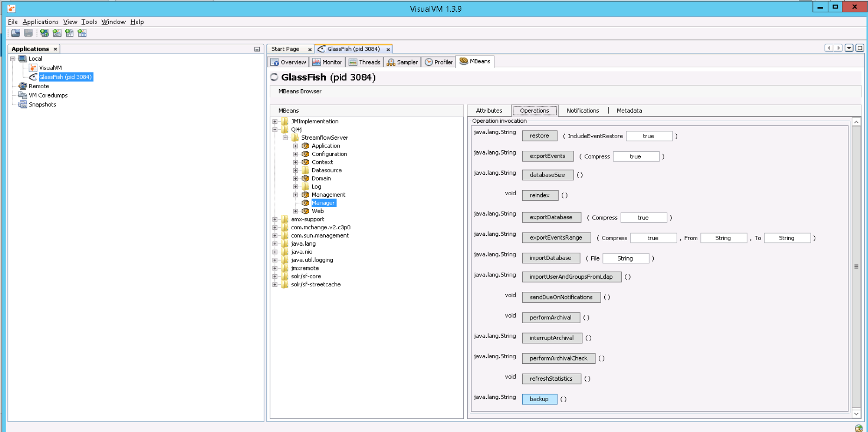Minimize the Applications panel

257,49
